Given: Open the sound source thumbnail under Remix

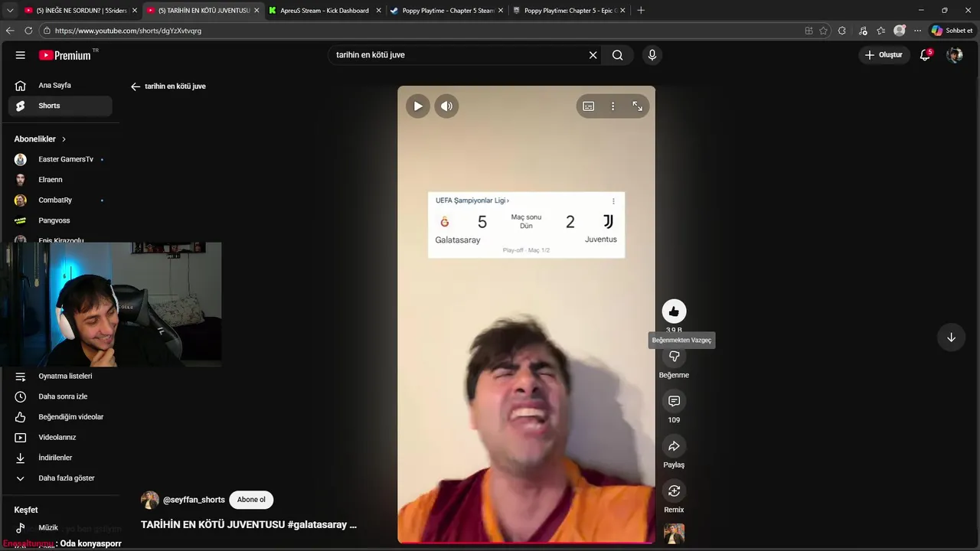Looking at the screenshot, I should tap(674, 533).
